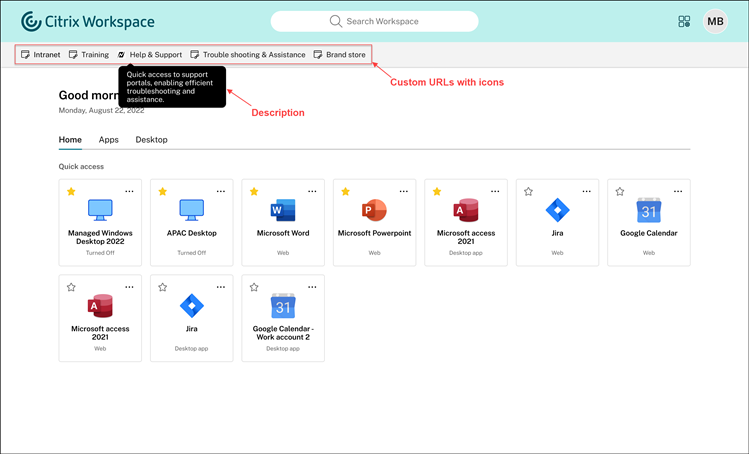Click the "Quick access" section label

click(81, 166)
